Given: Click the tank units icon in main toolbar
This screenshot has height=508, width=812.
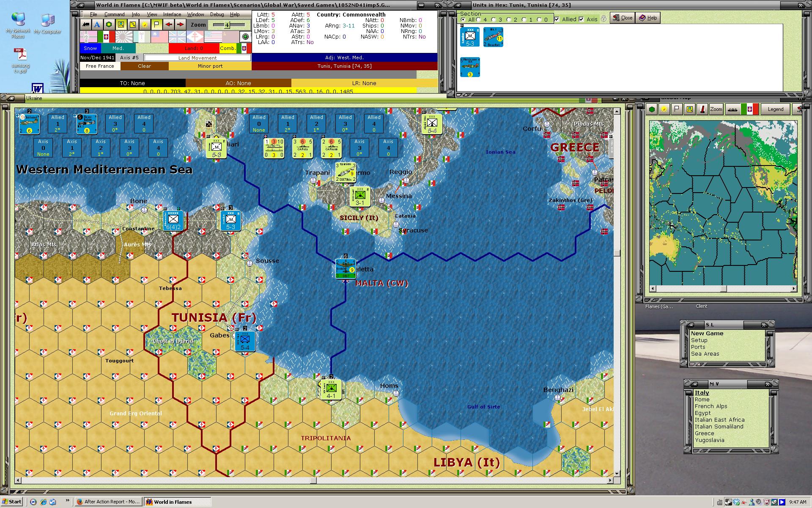Looking at the screenshot, I should [x=85, y=25].
